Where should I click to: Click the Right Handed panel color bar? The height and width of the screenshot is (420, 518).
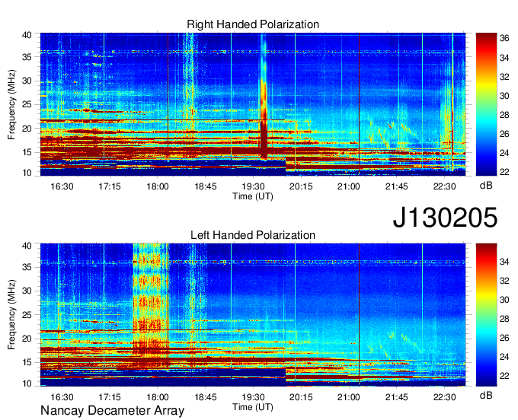(x=486, y=104)
